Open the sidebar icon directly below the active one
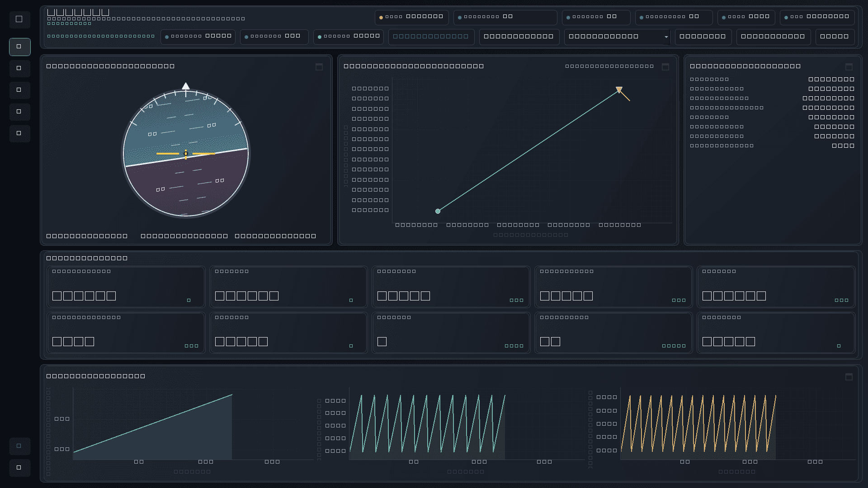 (19, 68)
